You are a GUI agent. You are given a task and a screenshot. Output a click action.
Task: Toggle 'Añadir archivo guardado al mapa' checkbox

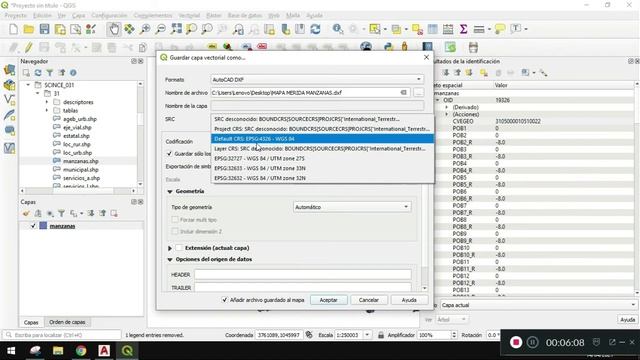(224, 300)
